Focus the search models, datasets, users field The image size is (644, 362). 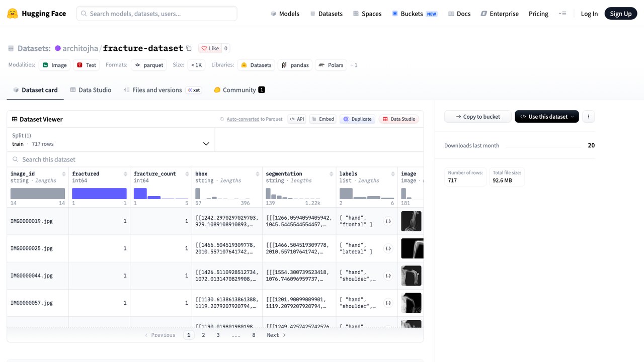157,14
